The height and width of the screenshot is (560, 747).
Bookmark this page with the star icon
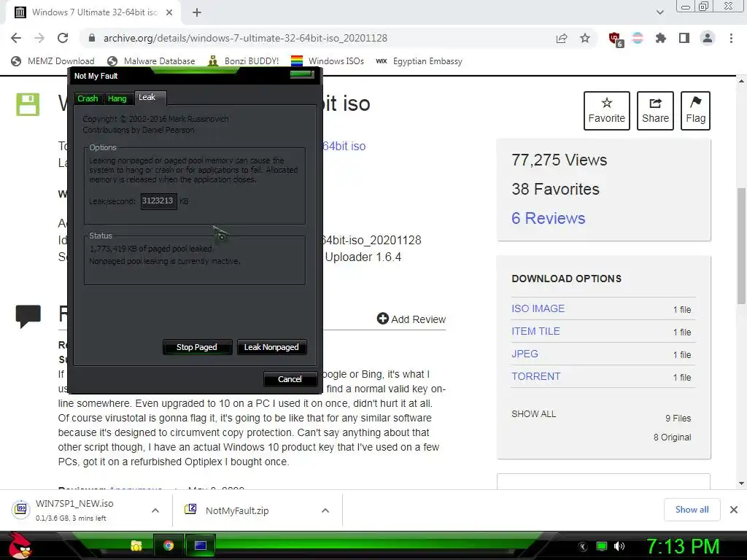tap(585, 38)
